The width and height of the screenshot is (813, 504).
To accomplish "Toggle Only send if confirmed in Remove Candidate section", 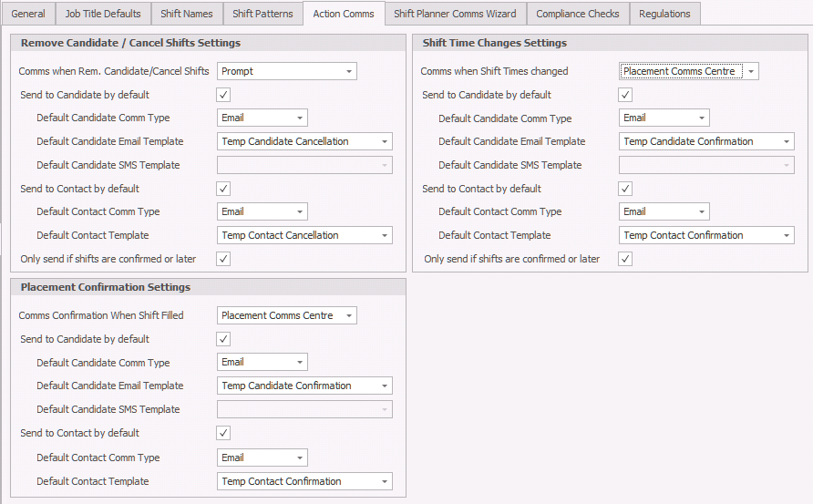I will tap(223, 259).
